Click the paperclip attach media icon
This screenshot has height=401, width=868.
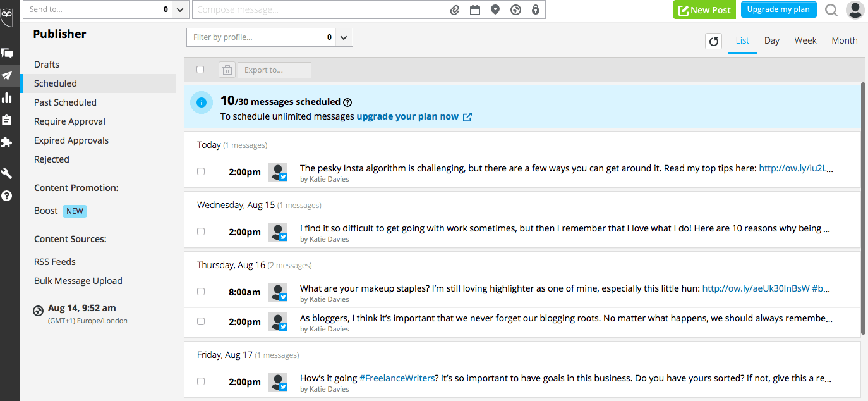[x=454, y=9]
